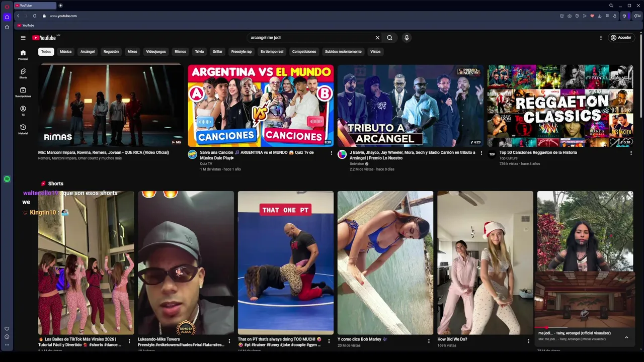Expand the miniplayer with the up chevron
This screenshot has height=362, width=644.
[x=626, y=337]
